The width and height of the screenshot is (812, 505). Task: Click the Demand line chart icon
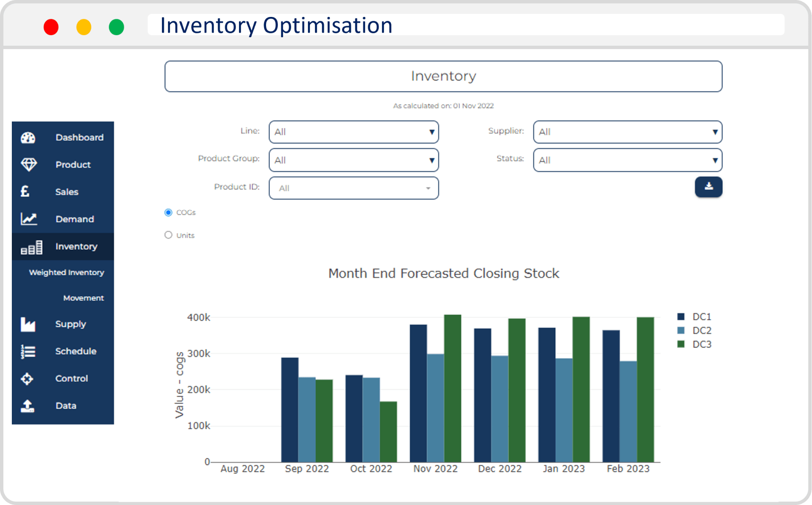click(x=29, y=219)
